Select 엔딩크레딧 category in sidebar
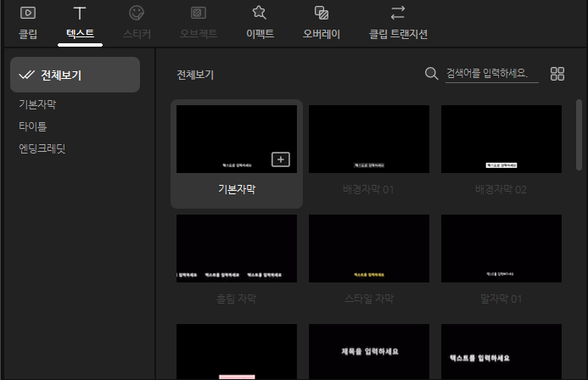This screenshot has height=380, width=588. 42,148
